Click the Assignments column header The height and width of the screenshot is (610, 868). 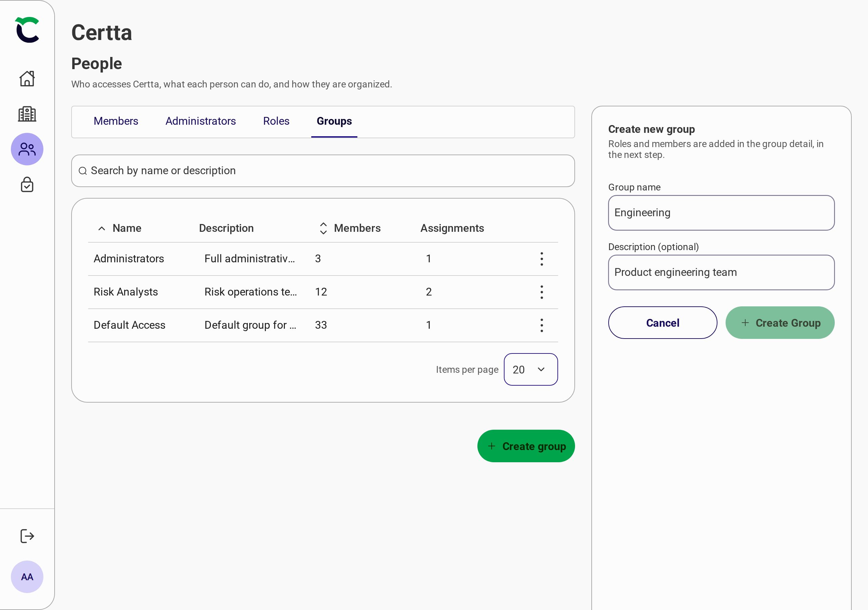452,228
